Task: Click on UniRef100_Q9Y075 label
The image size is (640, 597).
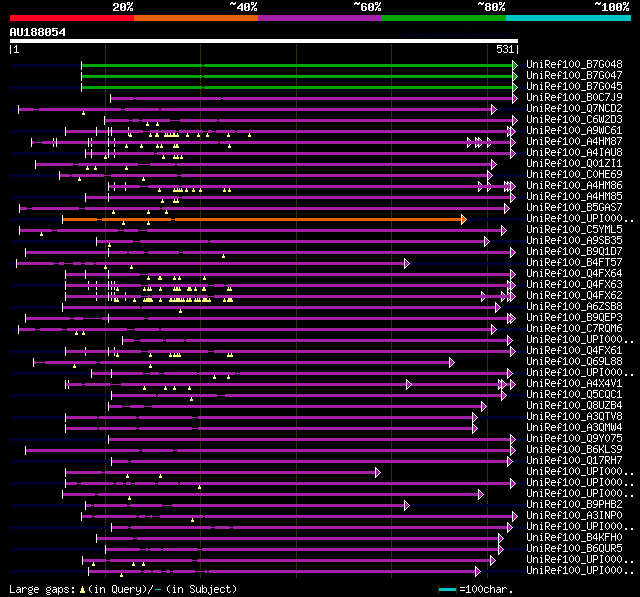Action: [x=574, y=439]
